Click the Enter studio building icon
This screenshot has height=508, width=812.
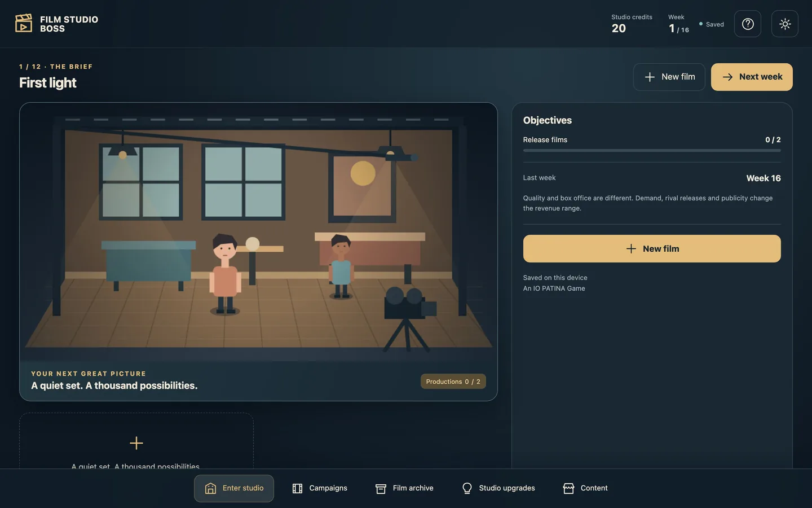pos(210,488)
